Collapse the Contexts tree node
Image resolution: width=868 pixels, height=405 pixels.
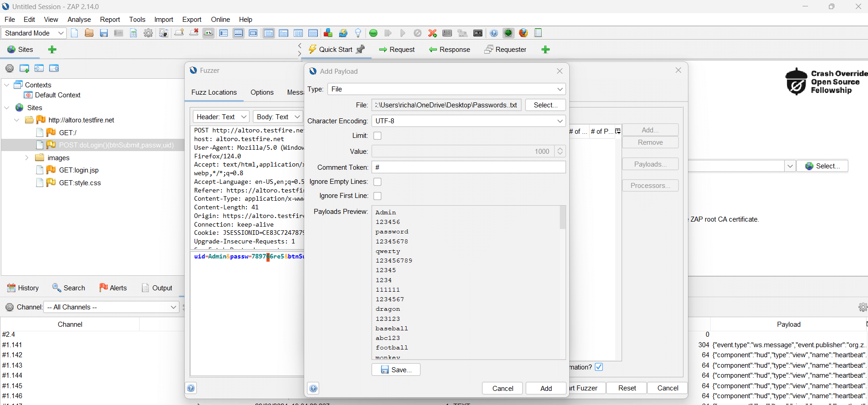coord(7,85)
